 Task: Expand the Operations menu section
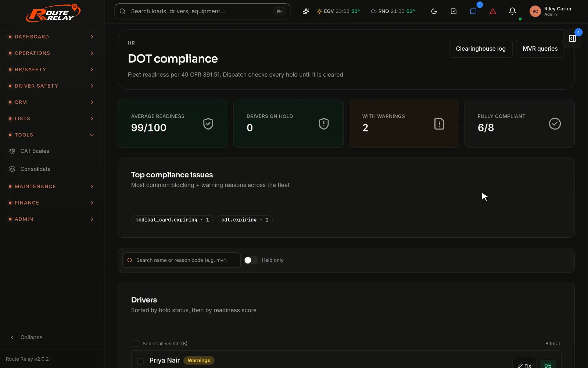(52, 53)
